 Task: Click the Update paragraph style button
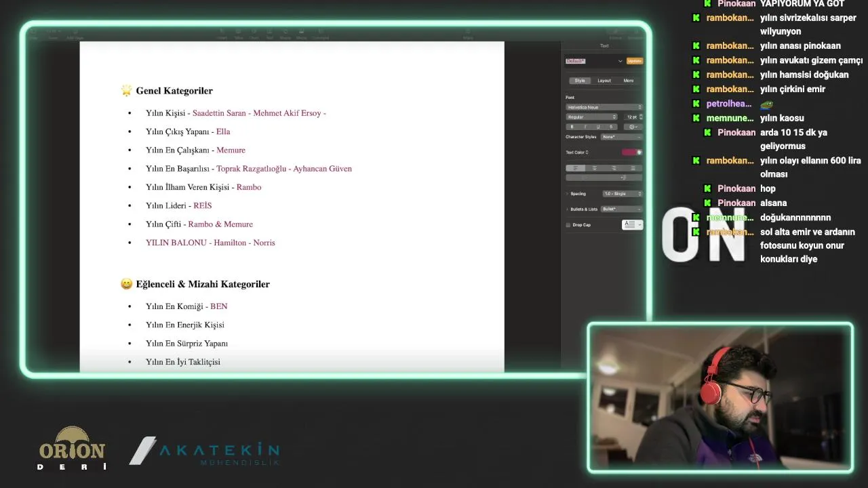635,61
